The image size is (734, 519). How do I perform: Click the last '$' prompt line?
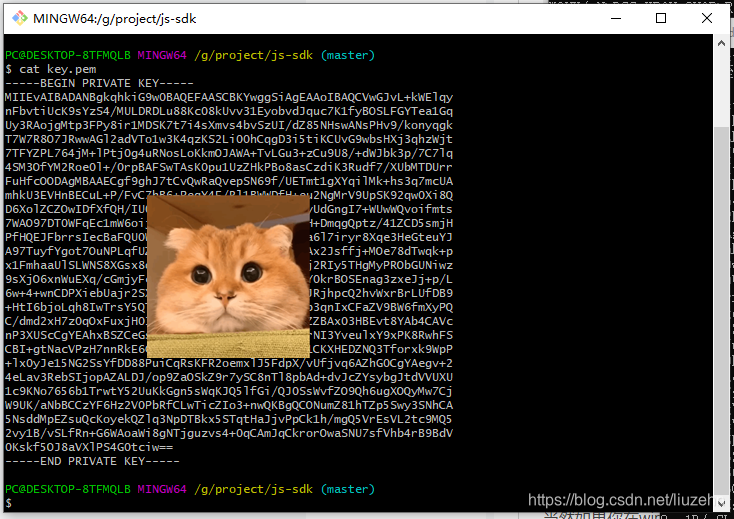click(x=8, y=503)
